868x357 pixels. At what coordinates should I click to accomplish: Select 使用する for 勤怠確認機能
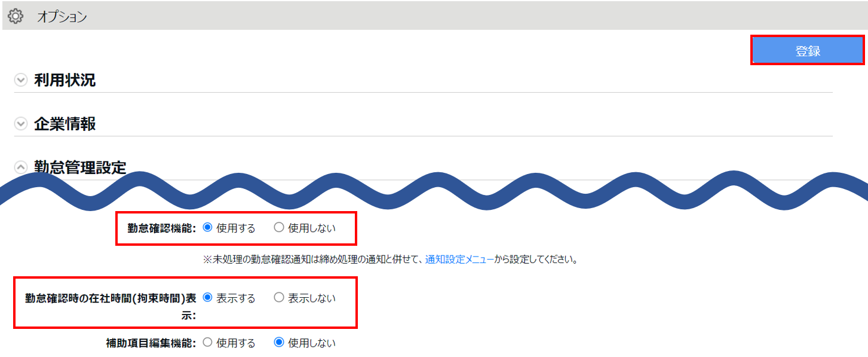(x=208, y=227)
